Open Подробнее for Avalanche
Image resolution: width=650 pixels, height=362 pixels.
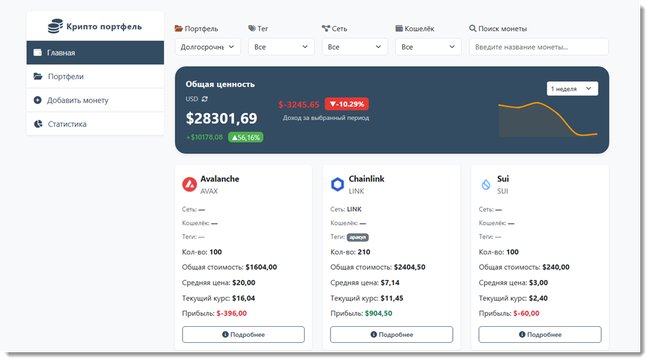(243, 335)
